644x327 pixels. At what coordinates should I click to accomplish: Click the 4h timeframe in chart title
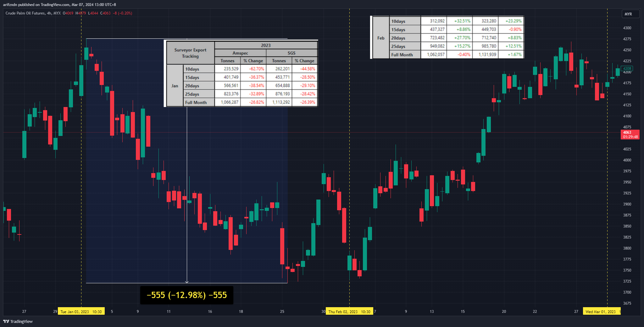coord(49,13)
